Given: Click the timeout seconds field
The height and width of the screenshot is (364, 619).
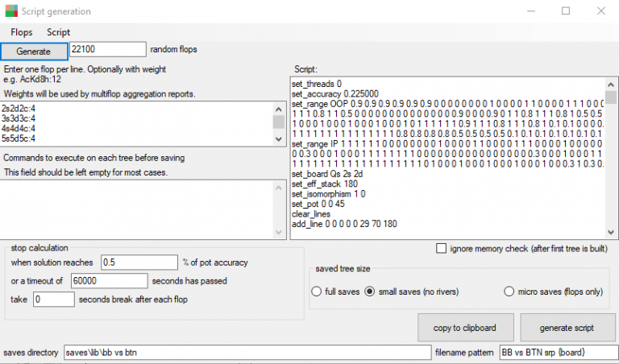Looking at the screenshot, I should 108,281.
